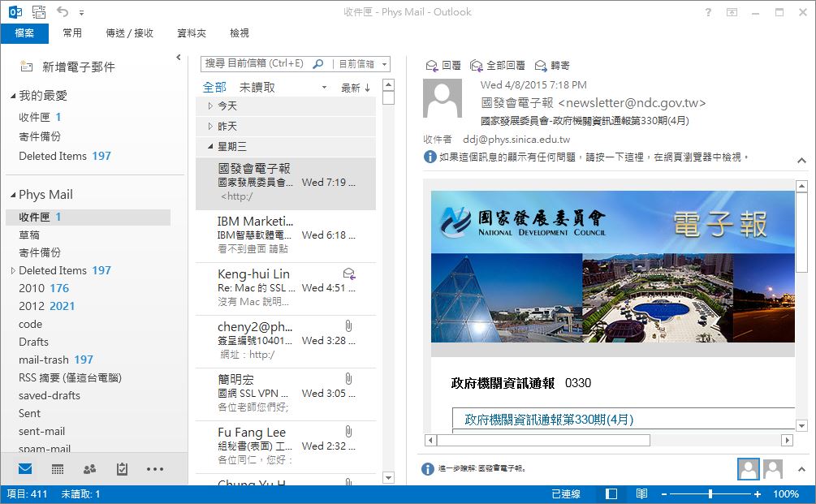Click 新增電子郵件 to compose new mail
This screenshot has height=504, width=816.
(x=67, y=67)
